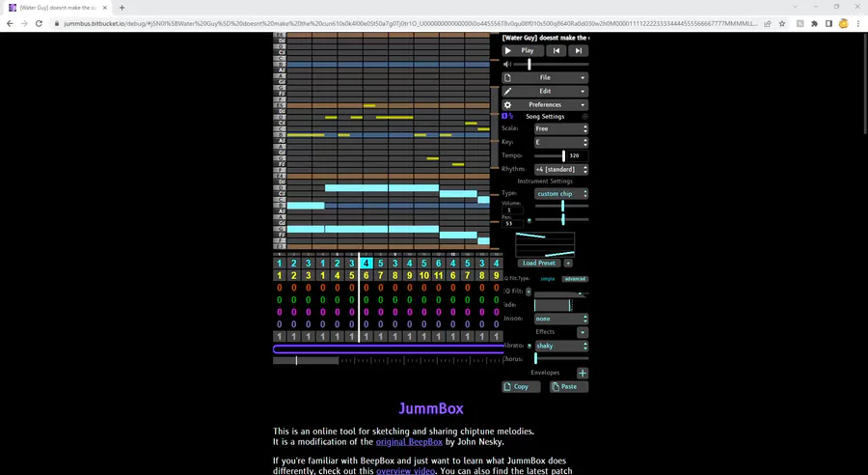Click the purple loop bar under the tracks
868x475 pixels.
pyautogui.click(x=388, y=349)
